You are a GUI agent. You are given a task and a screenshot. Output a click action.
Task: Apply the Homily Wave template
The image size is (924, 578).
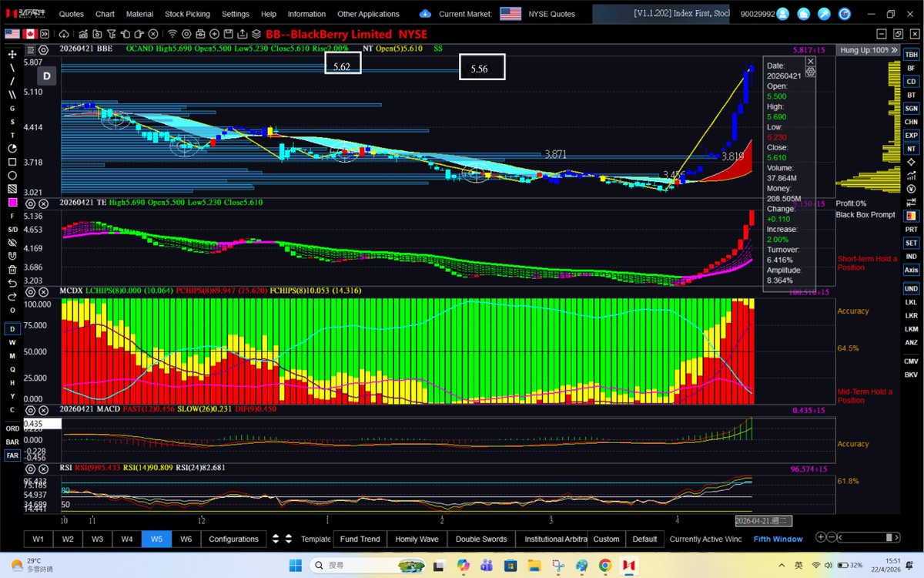click(417, 539)
